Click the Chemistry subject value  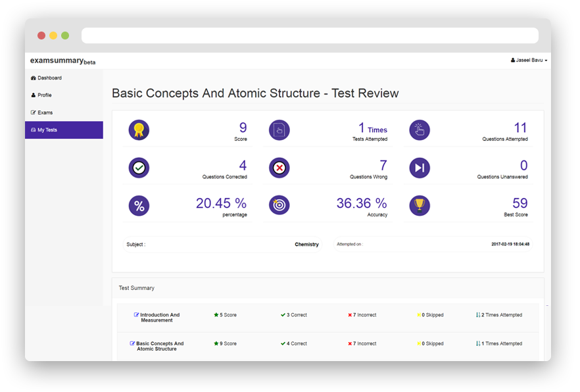coord(306,245)
